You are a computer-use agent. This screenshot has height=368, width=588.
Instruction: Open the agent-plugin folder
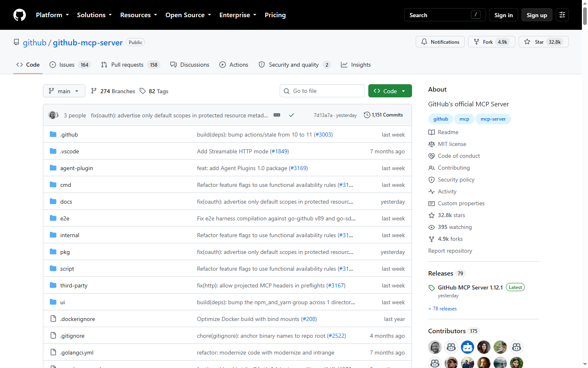click(76, 168)
